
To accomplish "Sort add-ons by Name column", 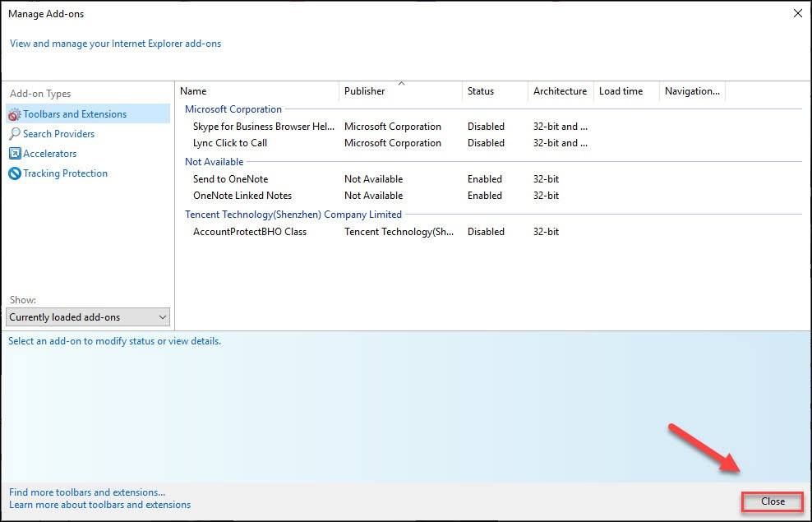I will point(256,91).
